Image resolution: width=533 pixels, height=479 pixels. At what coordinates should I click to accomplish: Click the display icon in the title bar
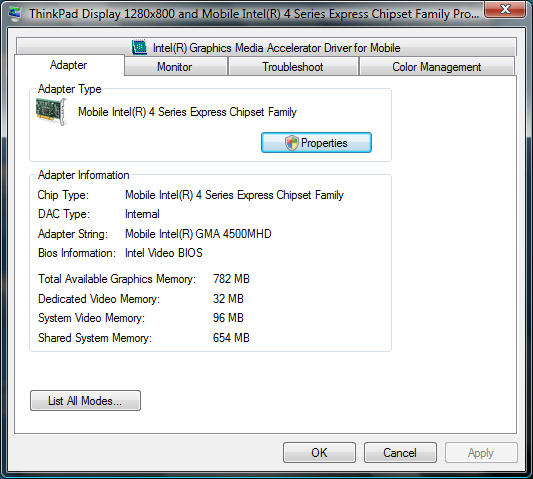[x=14, y=14]
